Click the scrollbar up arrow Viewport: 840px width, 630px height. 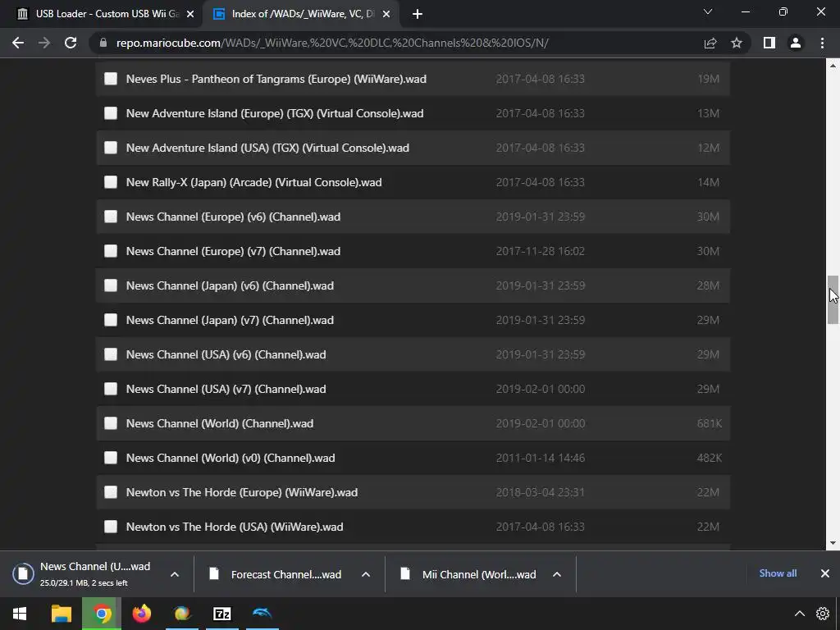coord(833,66)
